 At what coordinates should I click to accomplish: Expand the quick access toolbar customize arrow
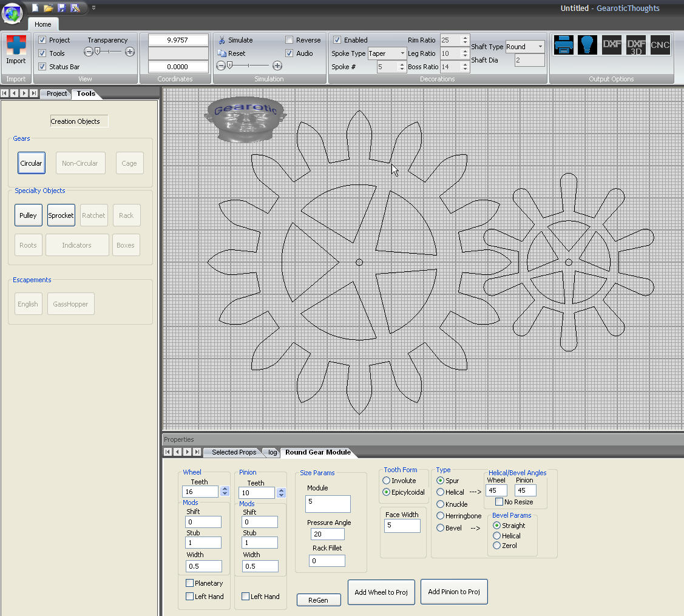(x=93, y=8)
